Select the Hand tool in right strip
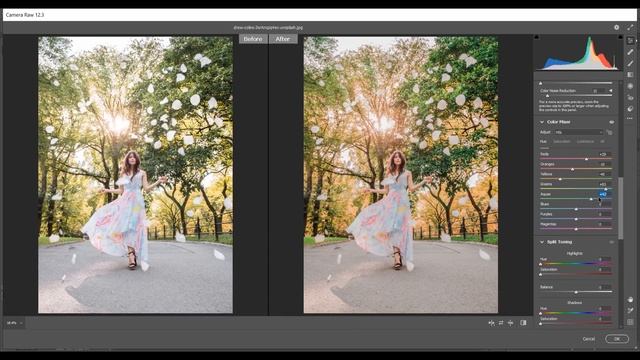640x360 pixels. point(630,300)
